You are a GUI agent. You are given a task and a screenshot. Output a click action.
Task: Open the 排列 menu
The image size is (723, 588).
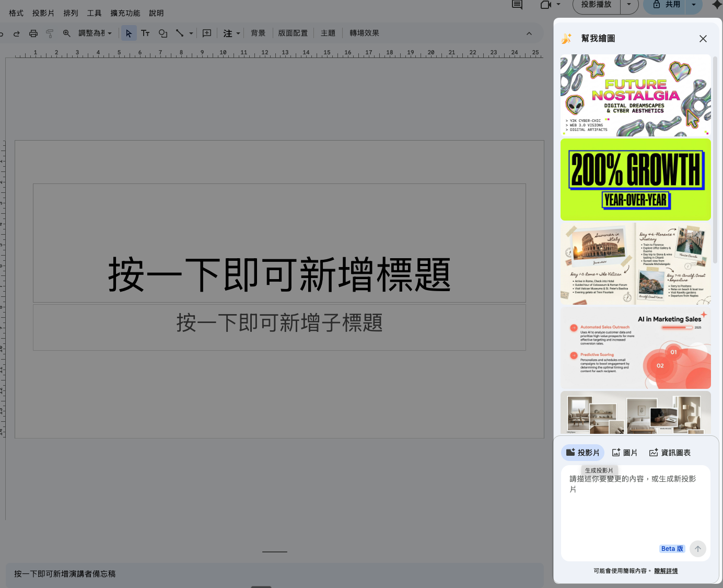coord(71,13)
